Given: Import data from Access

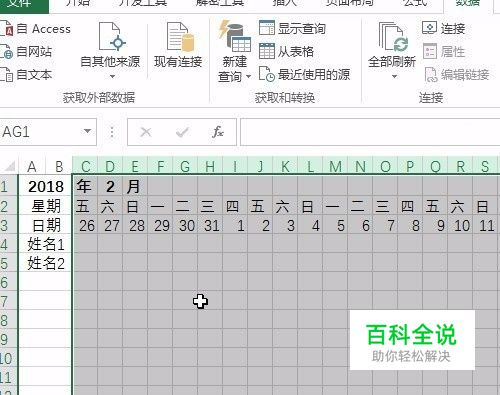Looking at the screenshot, I should pos(36,29).
